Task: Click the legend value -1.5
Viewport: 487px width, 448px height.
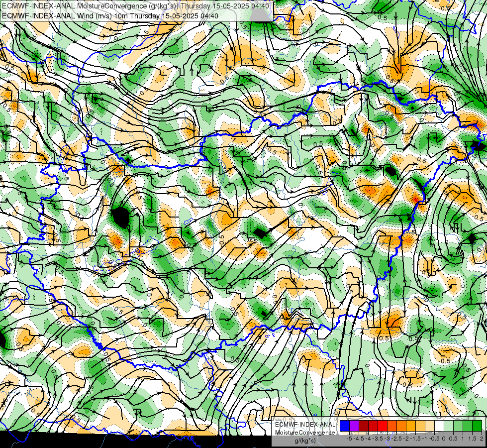Action: tap(416, 439)
